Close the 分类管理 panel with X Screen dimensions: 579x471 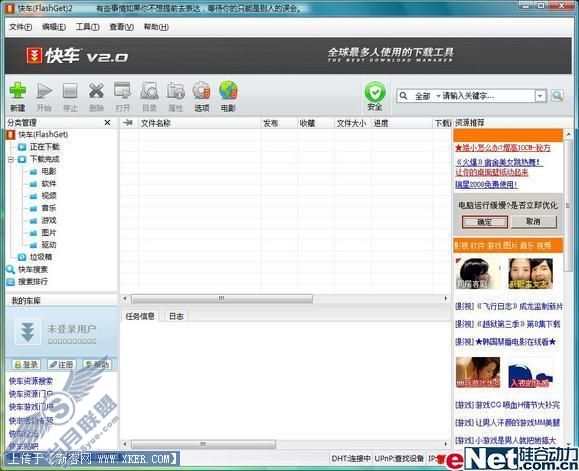(107, 123)
